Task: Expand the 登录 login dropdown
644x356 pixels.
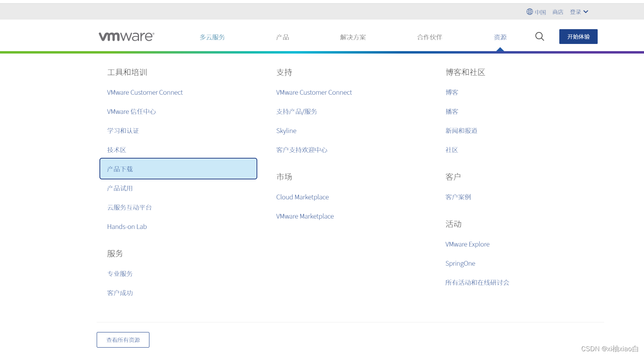Action: (579, 12)
